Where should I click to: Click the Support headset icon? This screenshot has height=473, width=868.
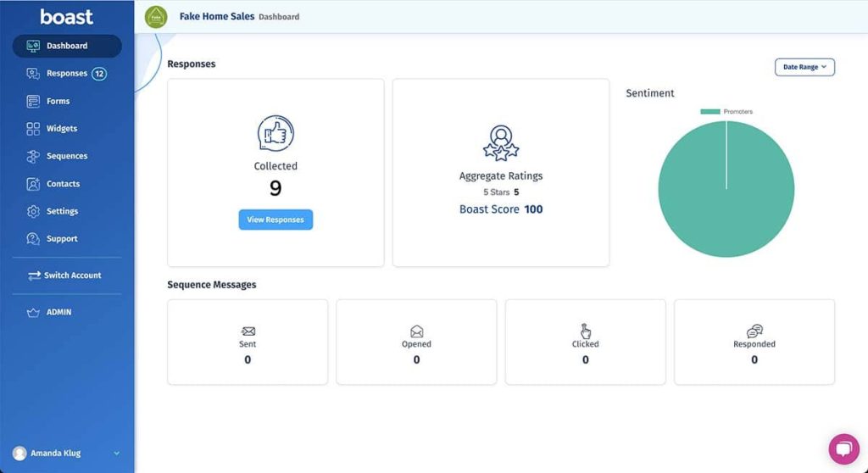(x=33, y=239)
